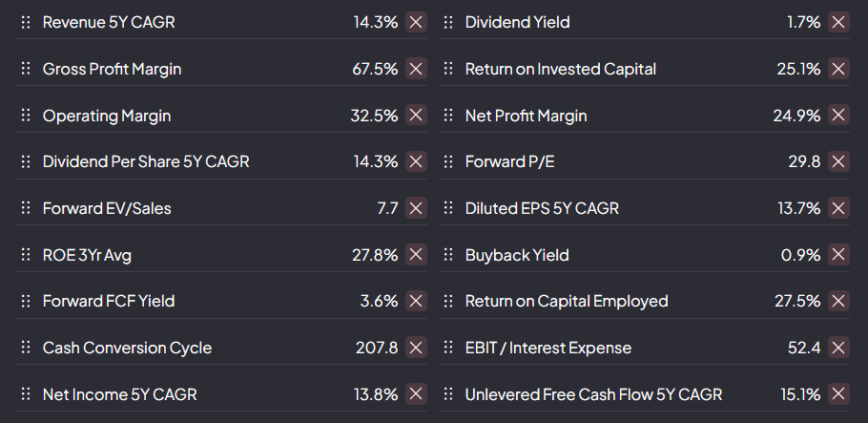868x423 pixels.
Task: Click the X next to Forward EV/Sales
Action: click(x=416, y=208)
